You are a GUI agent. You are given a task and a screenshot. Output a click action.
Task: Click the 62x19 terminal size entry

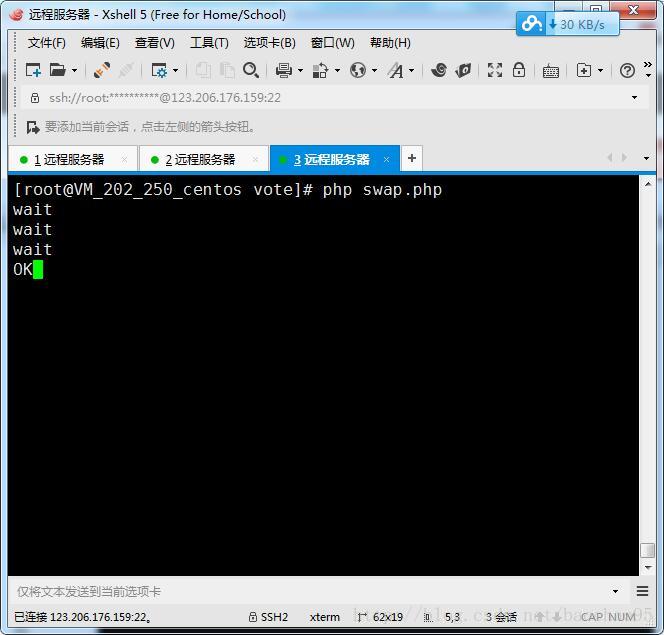[x=380, y=617]
